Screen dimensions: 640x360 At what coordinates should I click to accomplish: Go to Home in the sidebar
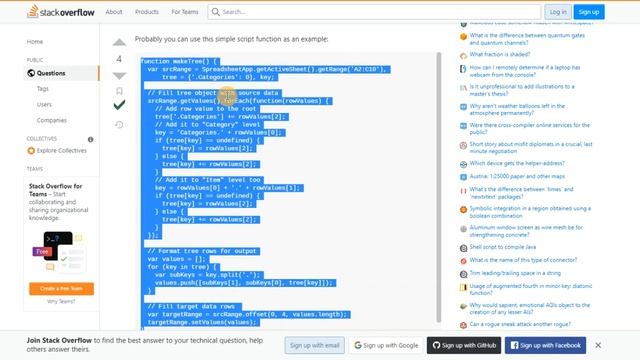point(35,42)
